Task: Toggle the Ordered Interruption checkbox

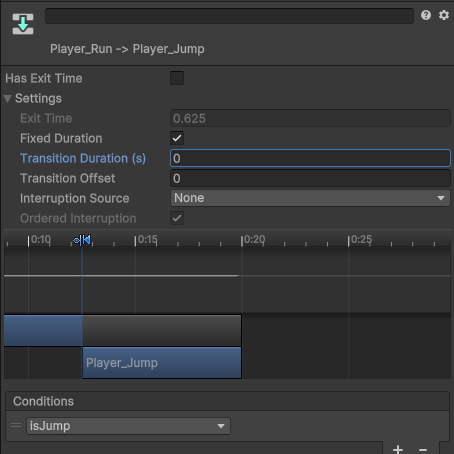Action: pos(177,218)
